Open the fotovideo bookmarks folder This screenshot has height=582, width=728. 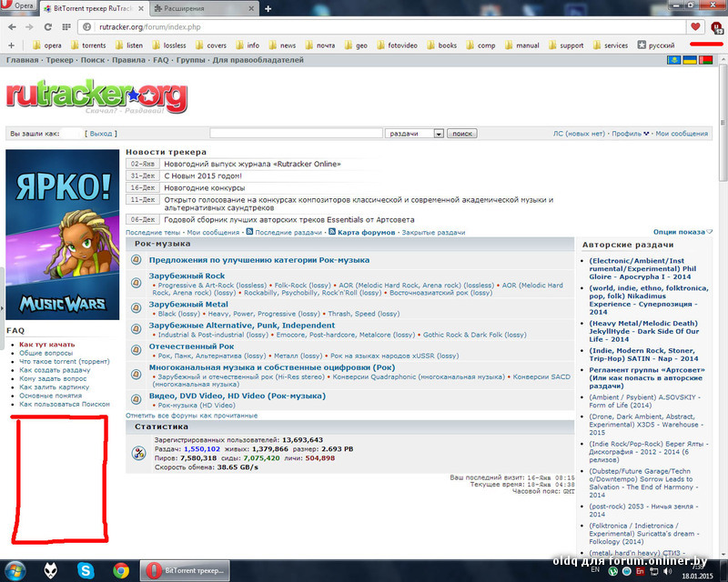pos(397,45)
